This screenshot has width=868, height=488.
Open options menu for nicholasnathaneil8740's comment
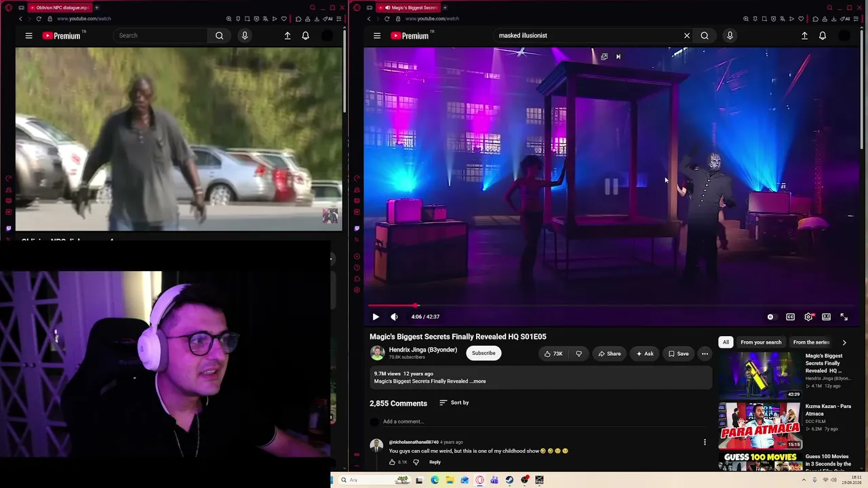point(705,442)
